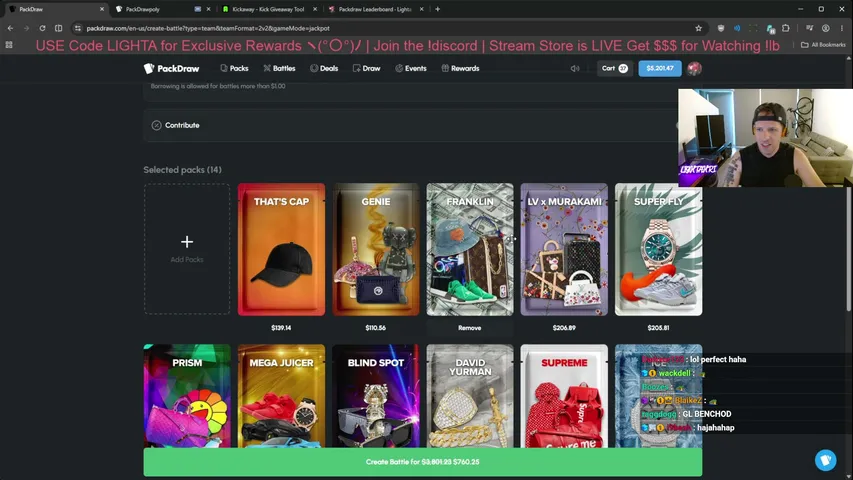This screenshot has height=480, width=853.
Task: Select the SUPER FLY pack card
Action: pyautogui.click(x=658, y=249)
